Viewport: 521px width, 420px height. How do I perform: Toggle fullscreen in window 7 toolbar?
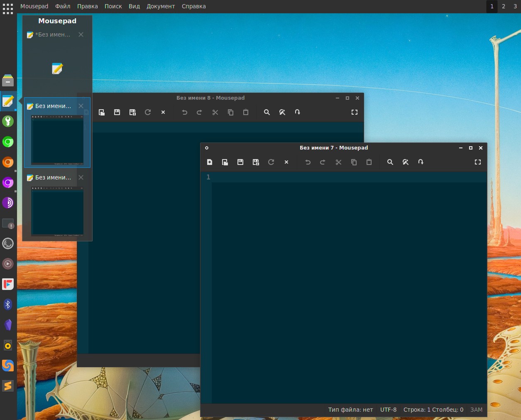click(x=478, y=162)
